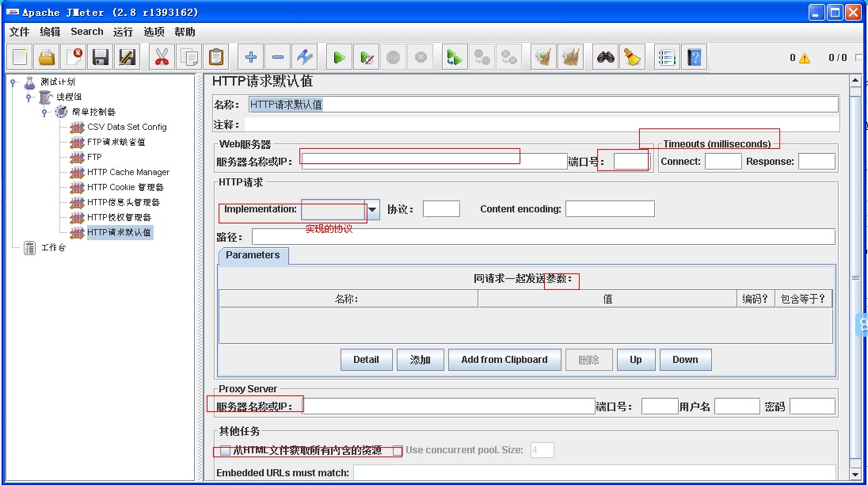Click the Function helper list icon
This screenshot has height=485, width=868.
667,57
